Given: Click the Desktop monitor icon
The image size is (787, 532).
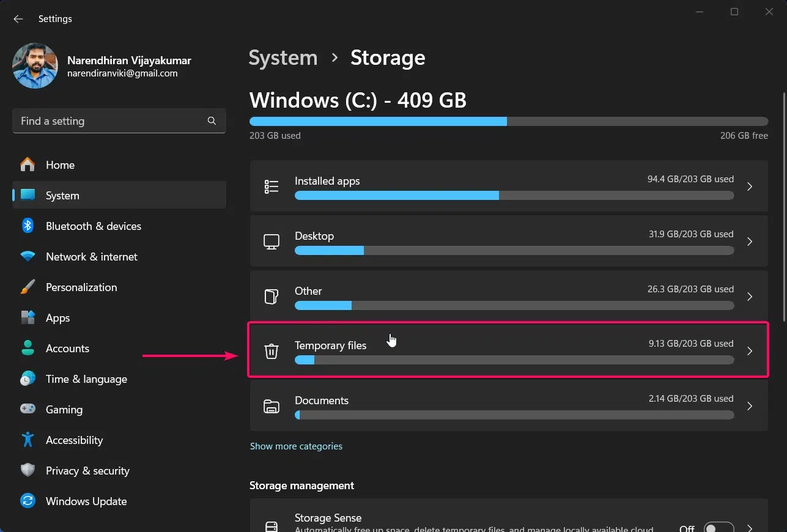Looking at the screenshot, I should tap(272, 242).
